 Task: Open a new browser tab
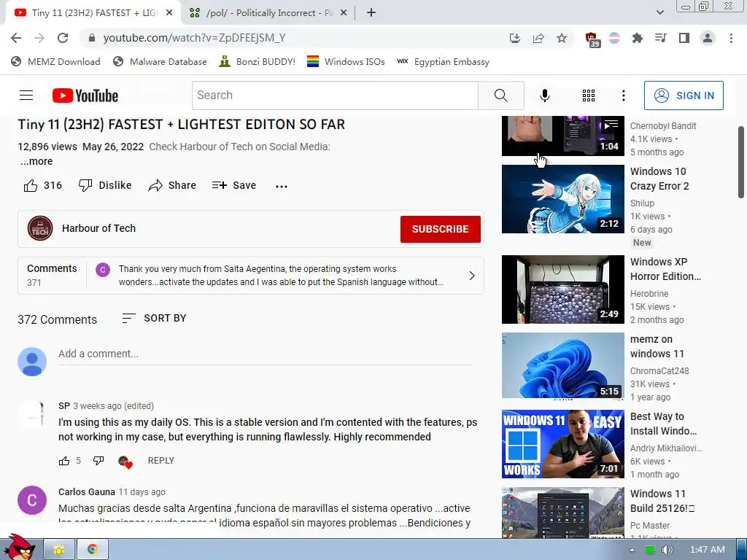(x=371, y=13)
